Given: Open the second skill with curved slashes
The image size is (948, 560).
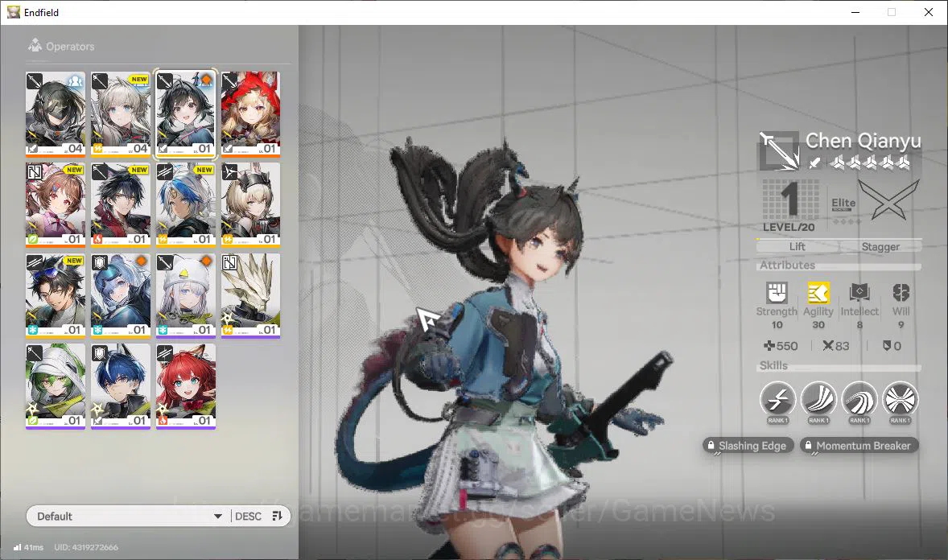Looking at the screenshot, I should 818,400.
